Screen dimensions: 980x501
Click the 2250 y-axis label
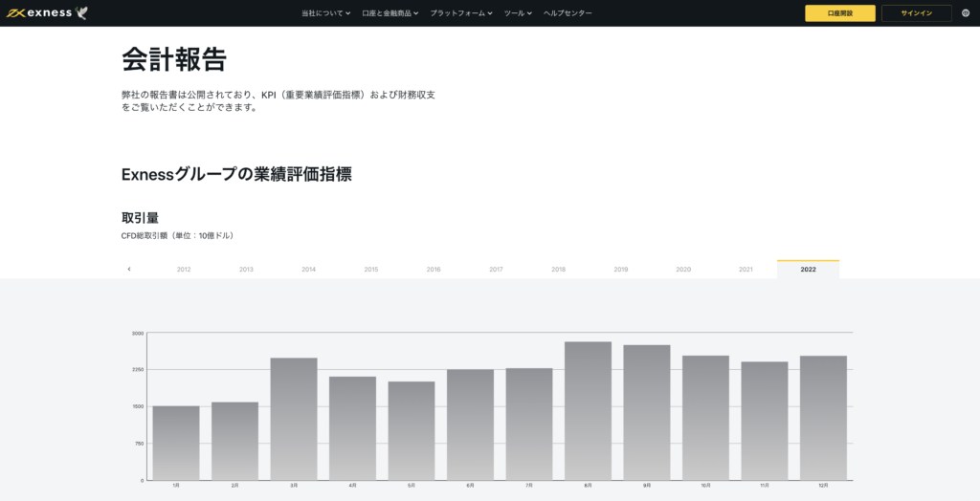[138, 370]
